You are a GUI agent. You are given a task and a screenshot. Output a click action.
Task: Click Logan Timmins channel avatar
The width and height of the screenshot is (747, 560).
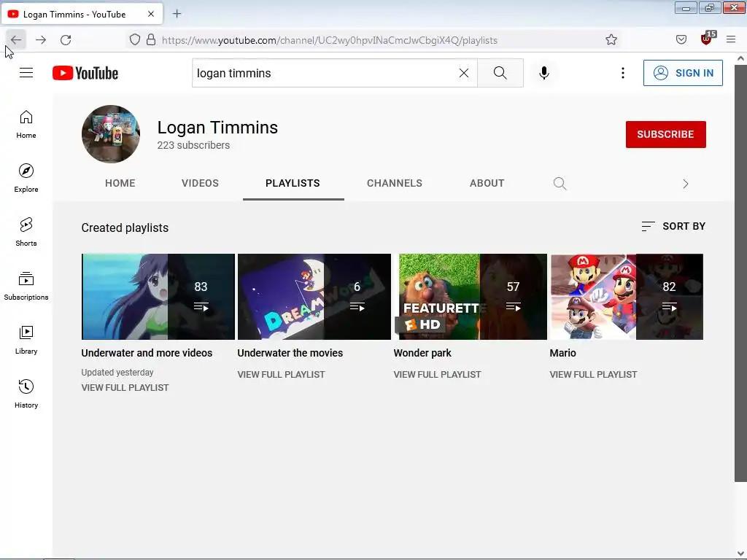[111, 134]
